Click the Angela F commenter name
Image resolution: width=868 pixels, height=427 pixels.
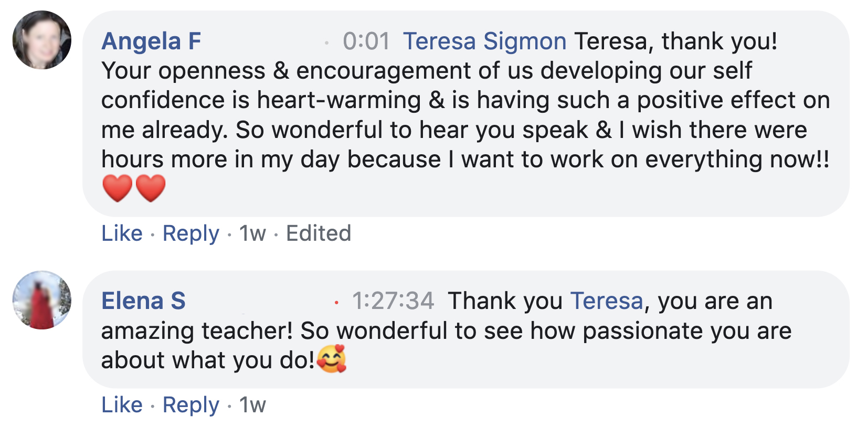tap(151, 41)
